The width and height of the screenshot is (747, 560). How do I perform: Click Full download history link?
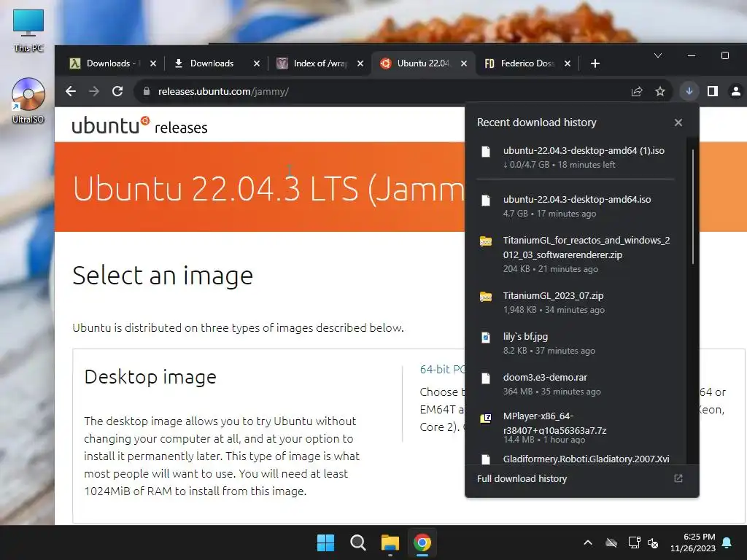click(522, 478)
